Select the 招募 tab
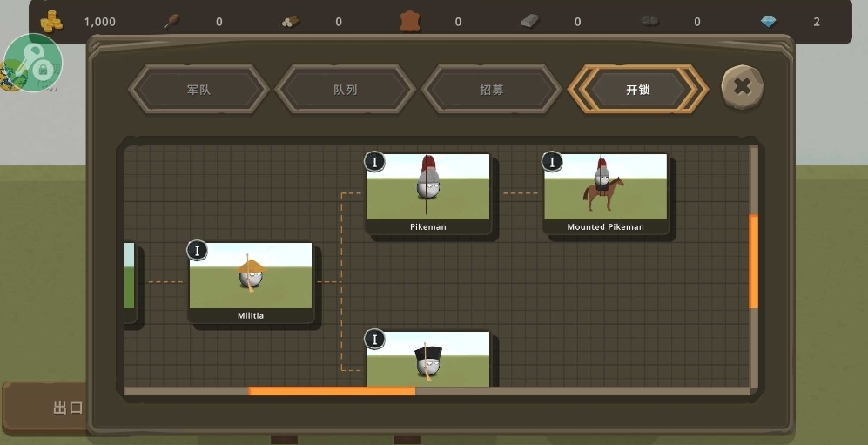Image resolution: width=868 pixels, height=445 pixels. 492,89
